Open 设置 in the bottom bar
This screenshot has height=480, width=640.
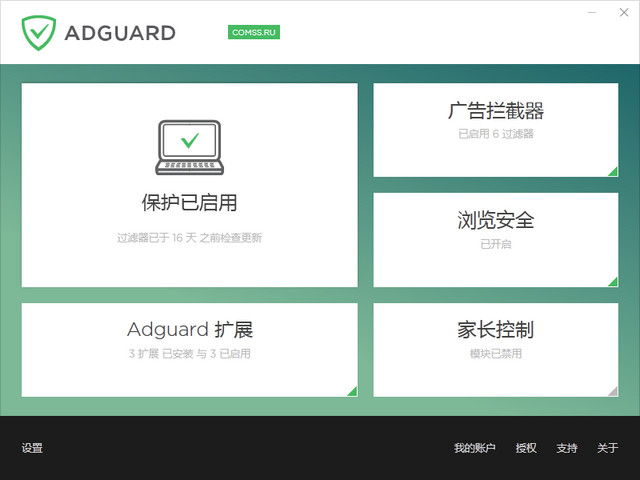(32, 448)
